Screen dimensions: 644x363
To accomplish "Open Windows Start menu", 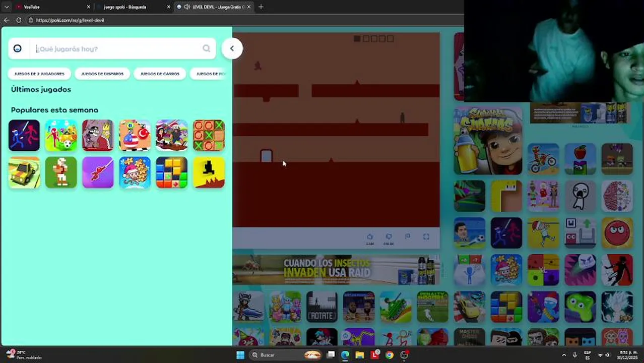I will coord(240,355).
